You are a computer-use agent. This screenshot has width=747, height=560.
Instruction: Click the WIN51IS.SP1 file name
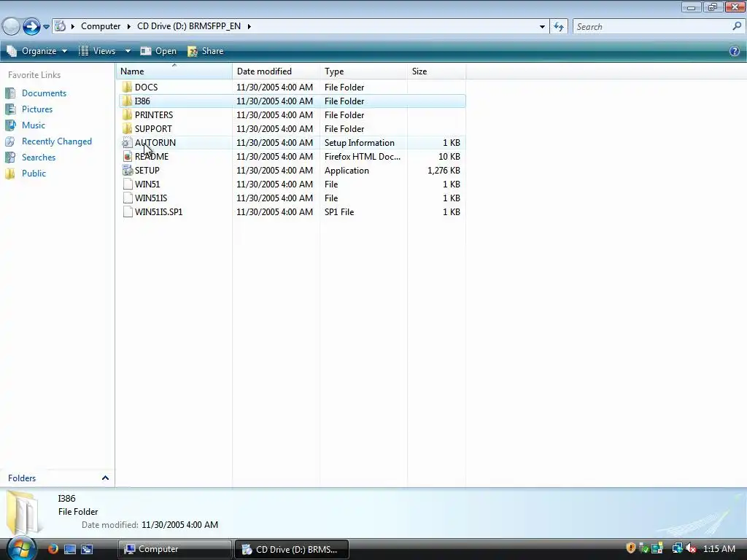(x=158, y=212)
